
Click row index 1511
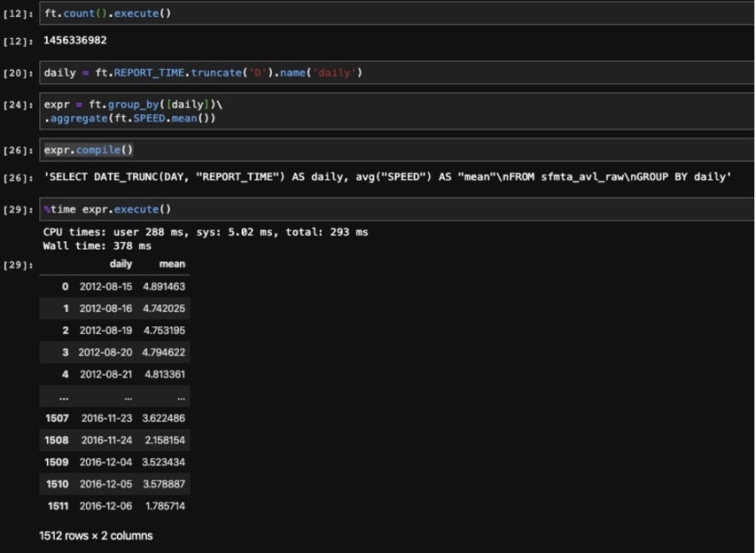[58, 506]
